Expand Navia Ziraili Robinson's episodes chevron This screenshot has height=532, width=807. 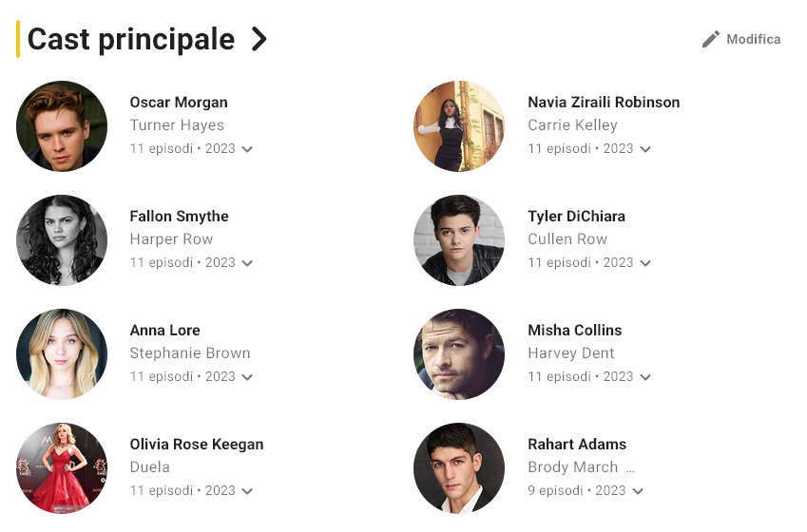pos(645,149)
